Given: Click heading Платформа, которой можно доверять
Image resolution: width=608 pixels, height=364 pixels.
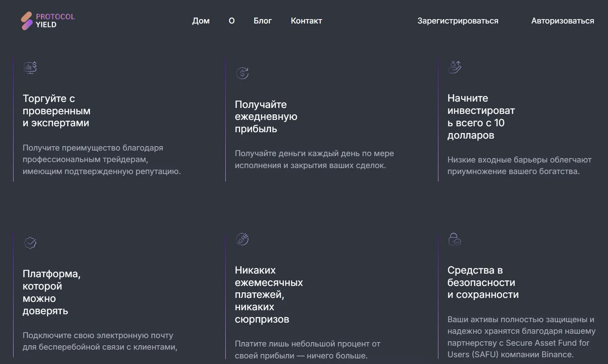Looking at the screenshot, I should tap(51, 292).
